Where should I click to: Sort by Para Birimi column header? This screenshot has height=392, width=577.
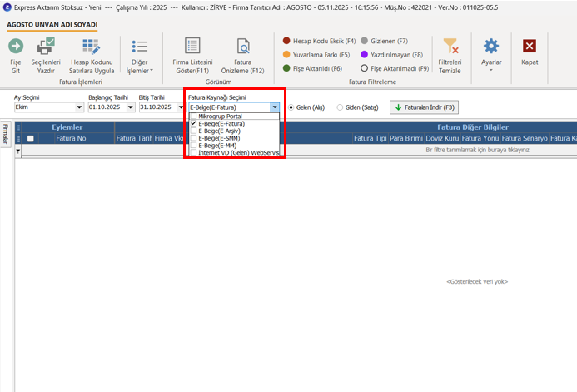pyautogui.click(x=406, y=139)
